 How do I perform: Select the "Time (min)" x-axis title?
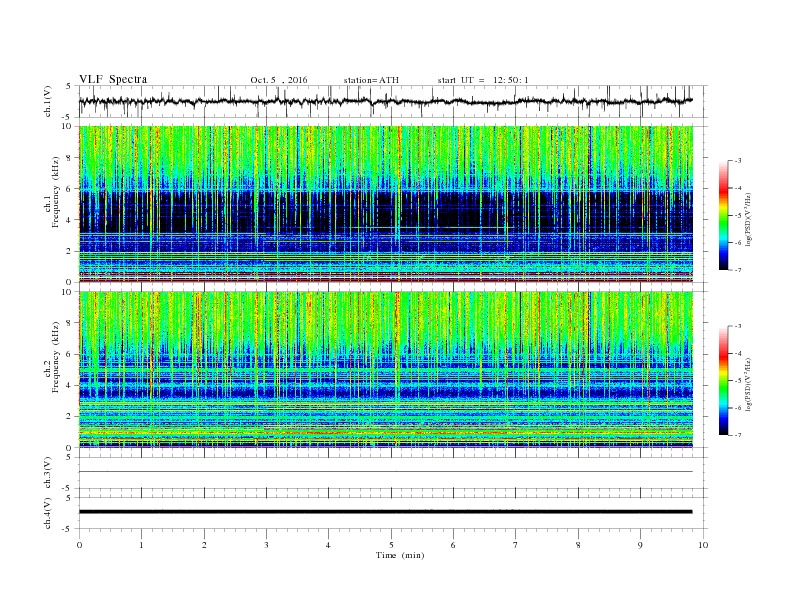(400, 555)
